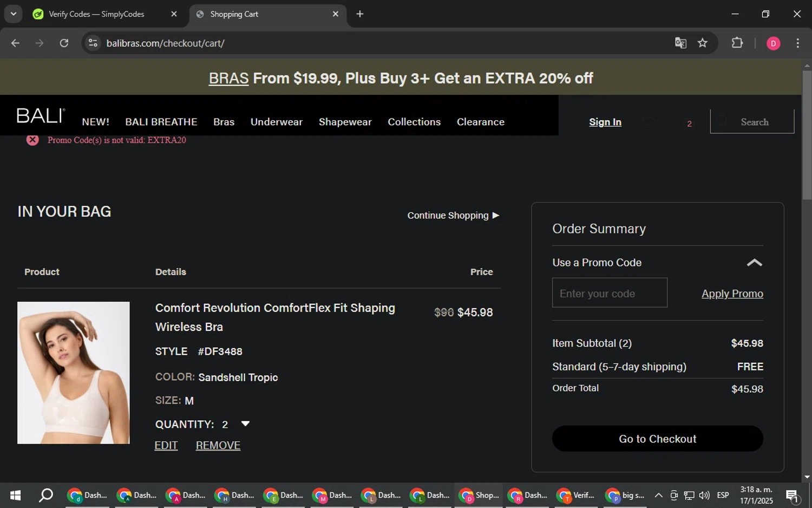Image resolution: width=812 pixels, height=508 pixels.
Task: Open the Quantity dropdown arrow
Action: [x=245, y=424]
